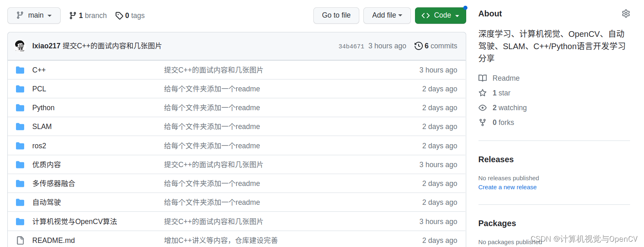Click the eye watching icon

pyautogui.click(x=483, y=108)
